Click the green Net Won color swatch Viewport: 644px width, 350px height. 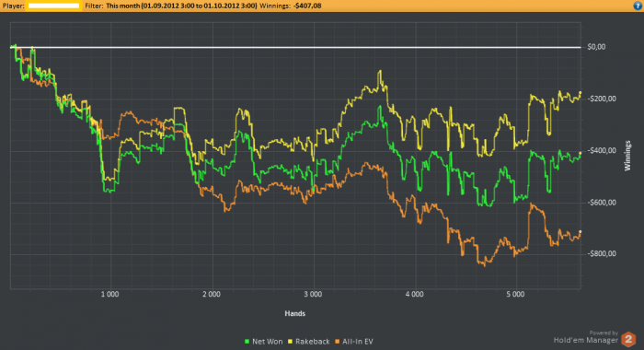(247, 342)
